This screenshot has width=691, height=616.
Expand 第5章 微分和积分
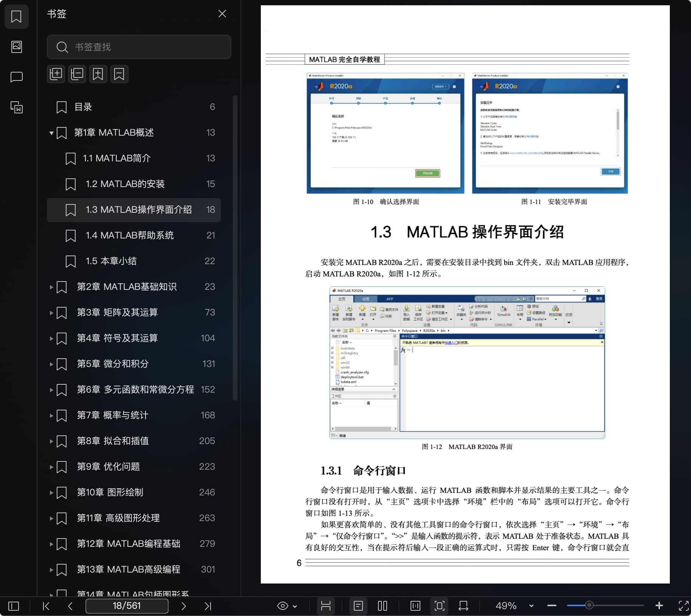point(51,364)
